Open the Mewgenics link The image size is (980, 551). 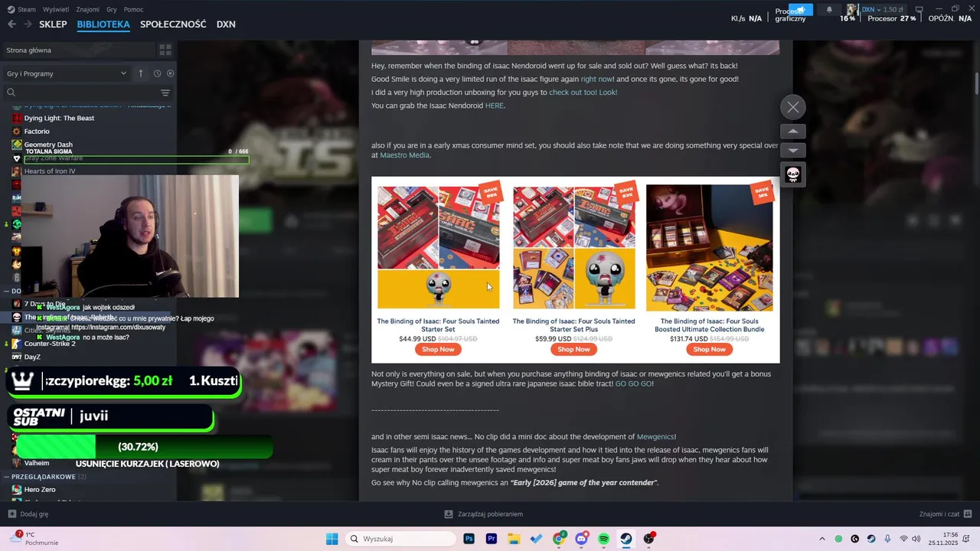(x=655, y=436)
